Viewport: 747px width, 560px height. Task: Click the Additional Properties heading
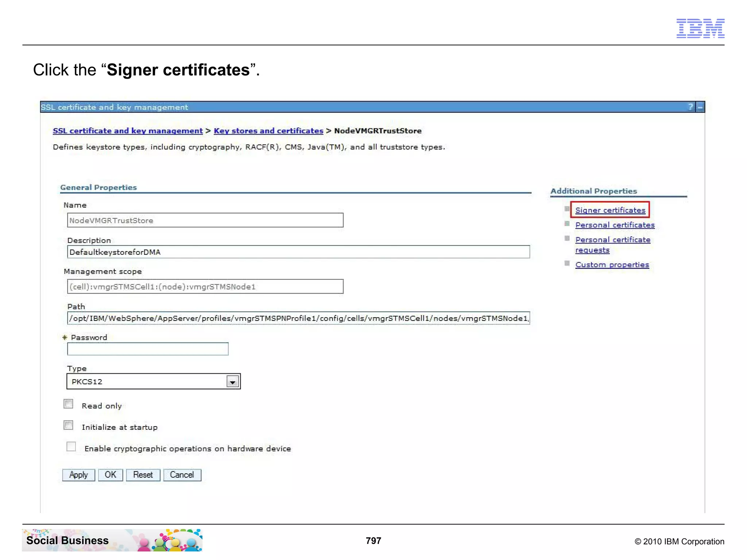coord(594,191)
